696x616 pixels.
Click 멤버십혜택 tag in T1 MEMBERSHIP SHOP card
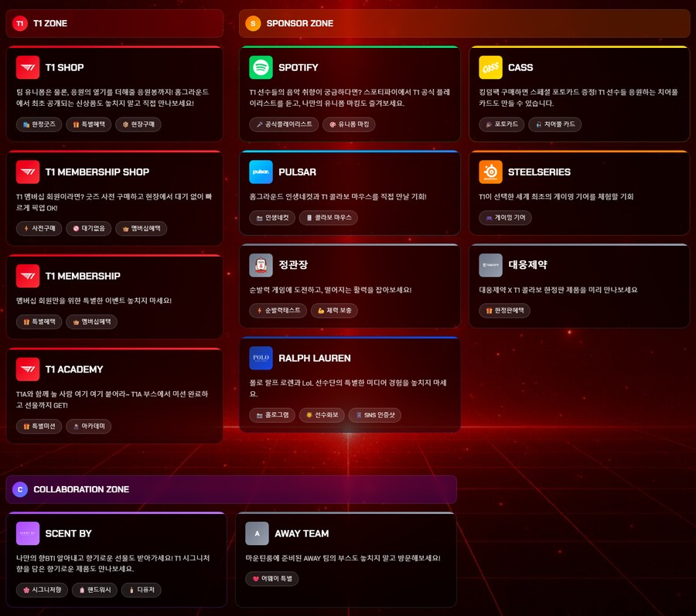coord(142,229)
